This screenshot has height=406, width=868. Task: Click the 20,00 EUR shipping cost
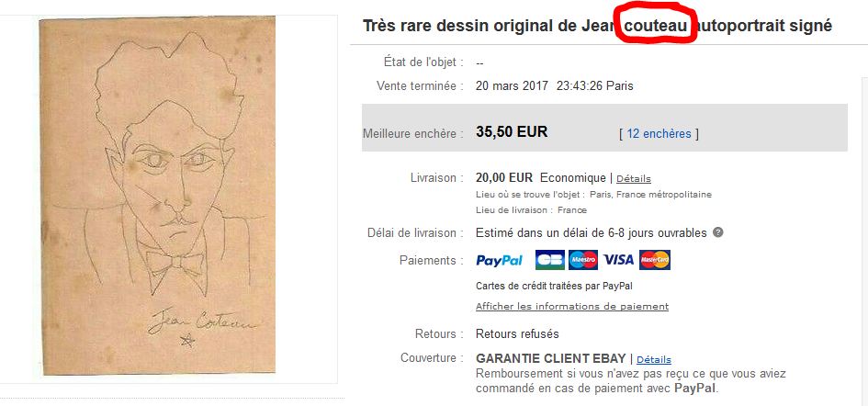(504, 178)
